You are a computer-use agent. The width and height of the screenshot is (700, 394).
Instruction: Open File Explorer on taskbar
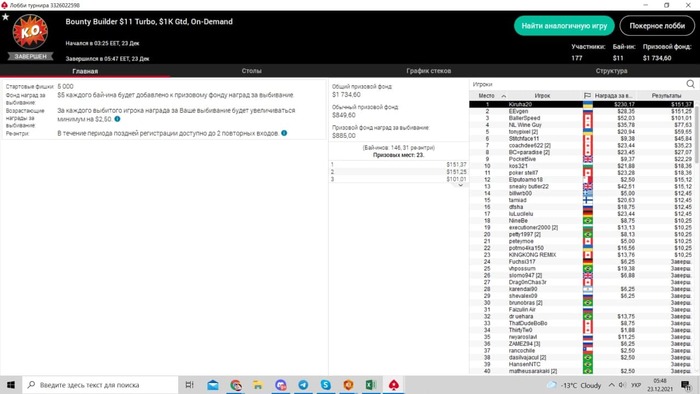click(x=258, y=385)
